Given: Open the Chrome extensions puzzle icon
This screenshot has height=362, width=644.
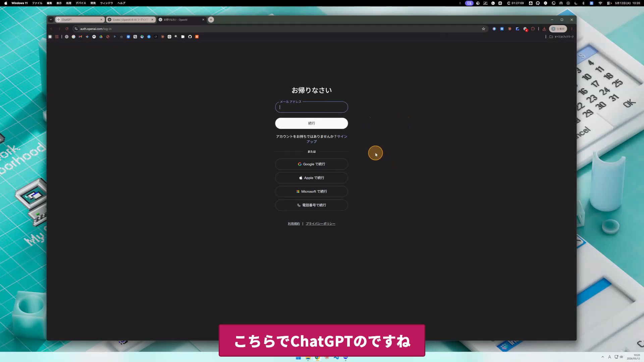Looking at the screenshot, I should click(x=533, y=29).
